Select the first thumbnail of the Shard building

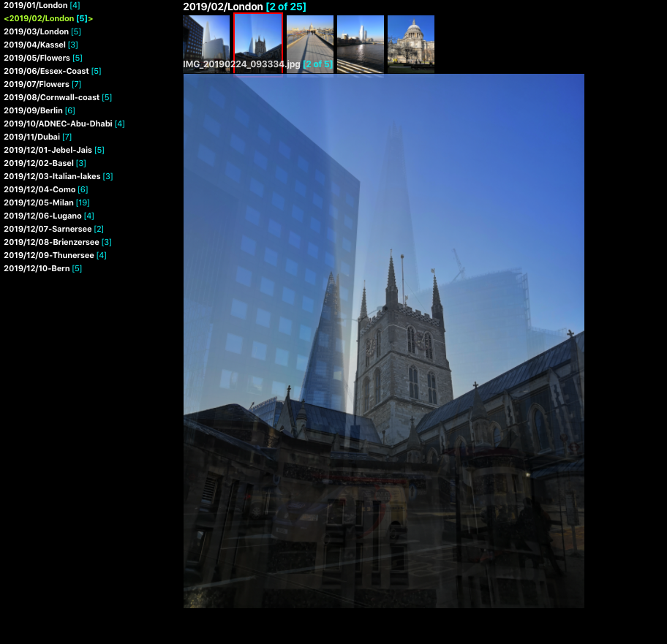click(x=206, y=44)
